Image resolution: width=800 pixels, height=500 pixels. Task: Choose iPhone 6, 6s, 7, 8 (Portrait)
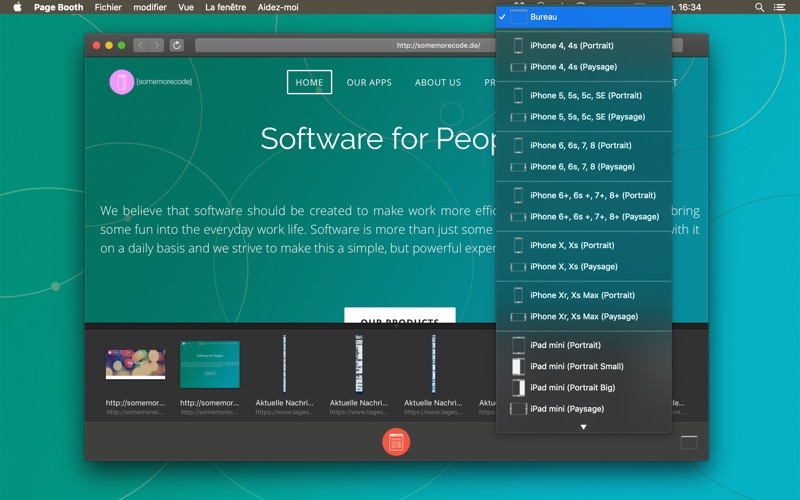tap(584, 145)
